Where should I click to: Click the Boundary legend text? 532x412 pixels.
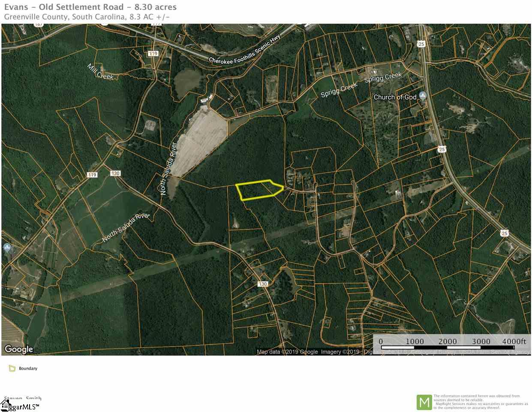coord(28,368)
